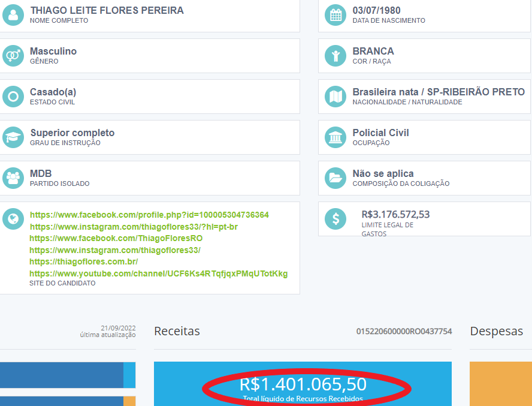Click the person icon beside BRANCA
532x406 pixels.
[x=335, y=56]
